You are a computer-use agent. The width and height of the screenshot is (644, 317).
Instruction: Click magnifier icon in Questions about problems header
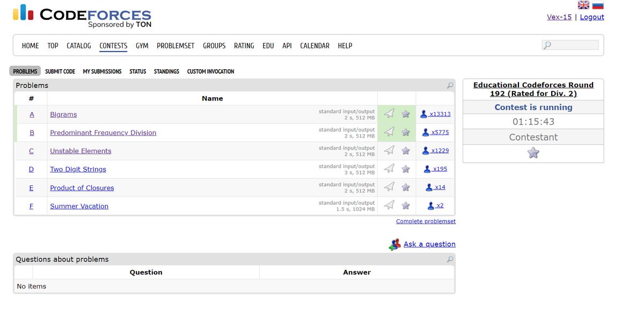(450, 259)
